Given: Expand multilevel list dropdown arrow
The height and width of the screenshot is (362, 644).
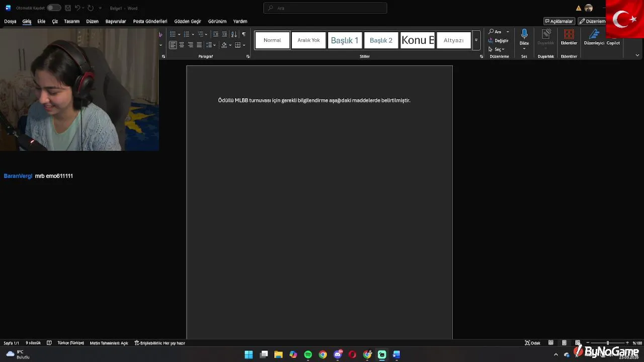Looking at the screenshot, I should (207, 35).
